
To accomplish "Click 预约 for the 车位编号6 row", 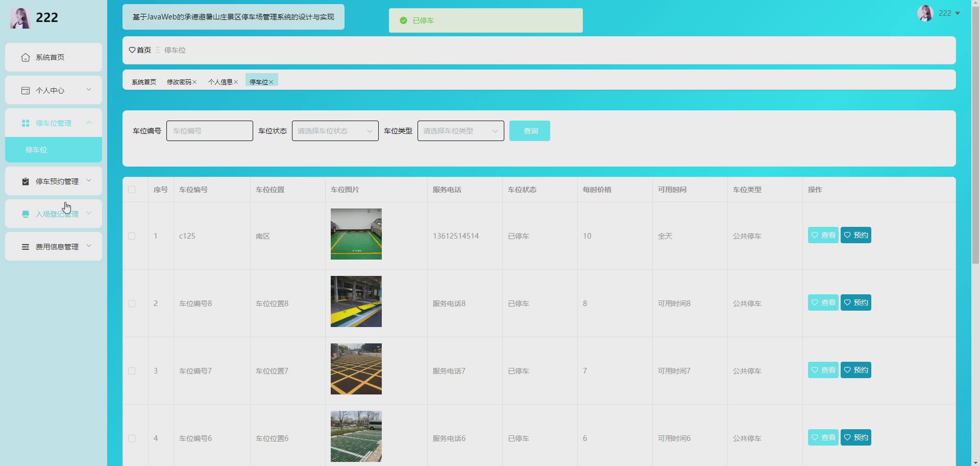I will click(x=856, y=437).
